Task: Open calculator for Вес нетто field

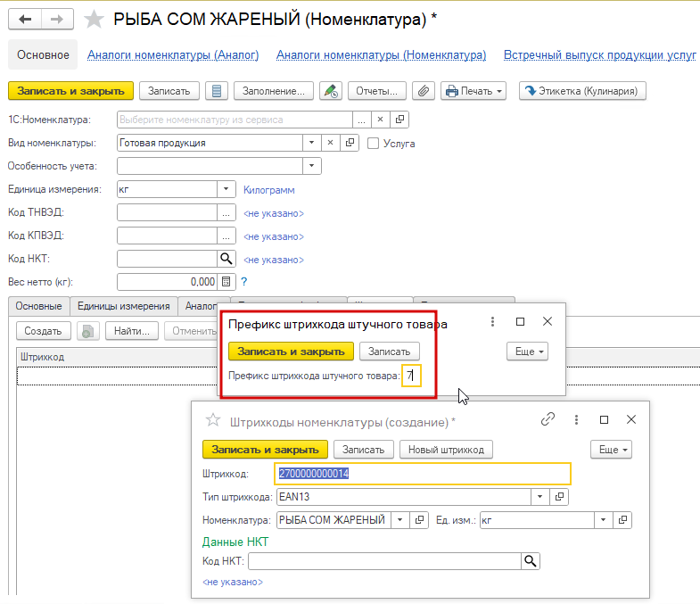Action: coord(226,282)
